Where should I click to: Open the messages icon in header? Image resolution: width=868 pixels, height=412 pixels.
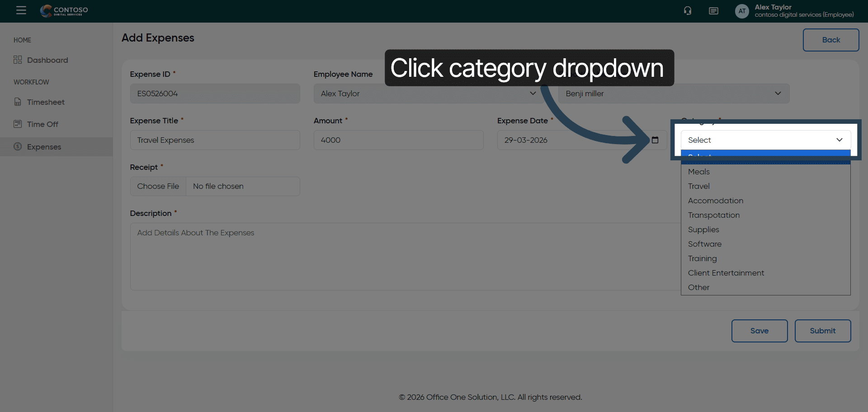713,11
